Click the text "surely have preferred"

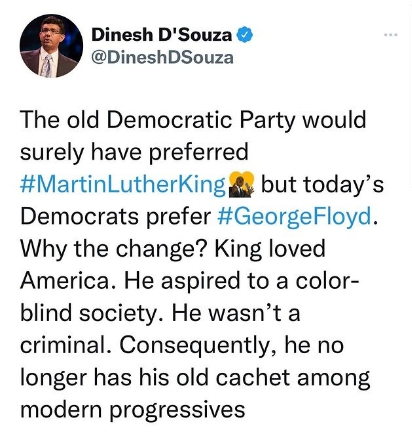[134, 152]
